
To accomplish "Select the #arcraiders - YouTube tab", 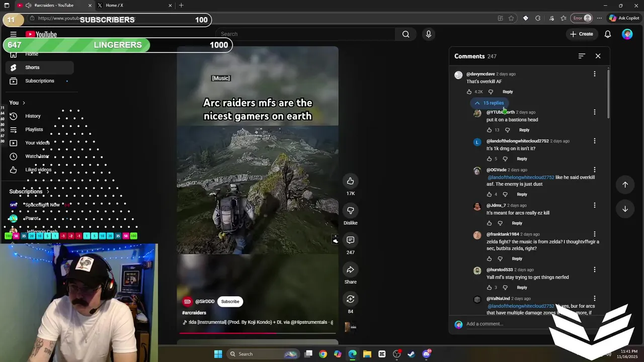I will [x=54, y=6].
